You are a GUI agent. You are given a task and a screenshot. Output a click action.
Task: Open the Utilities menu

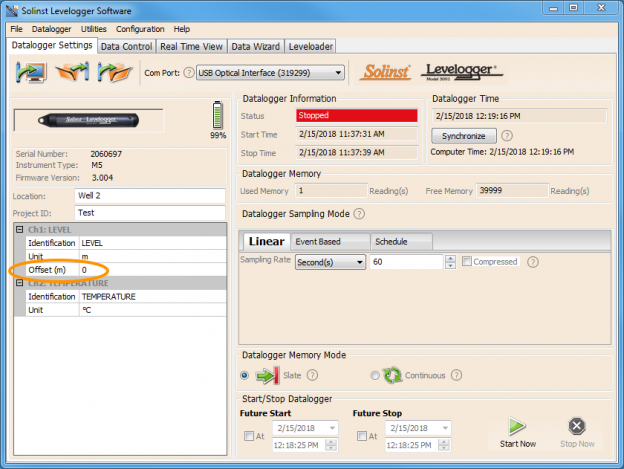[x=94, y=29]
